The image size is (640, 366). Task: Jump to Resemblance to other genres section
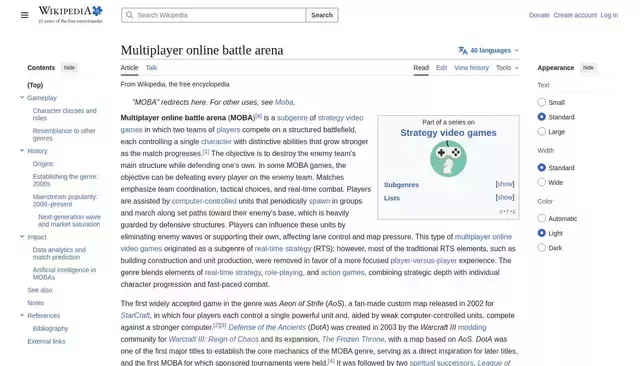[x=64, y=134]
